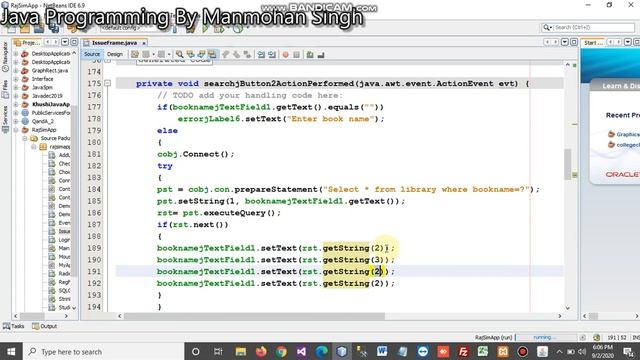Select QandA_2 project in tree

(x=42, y=121)
